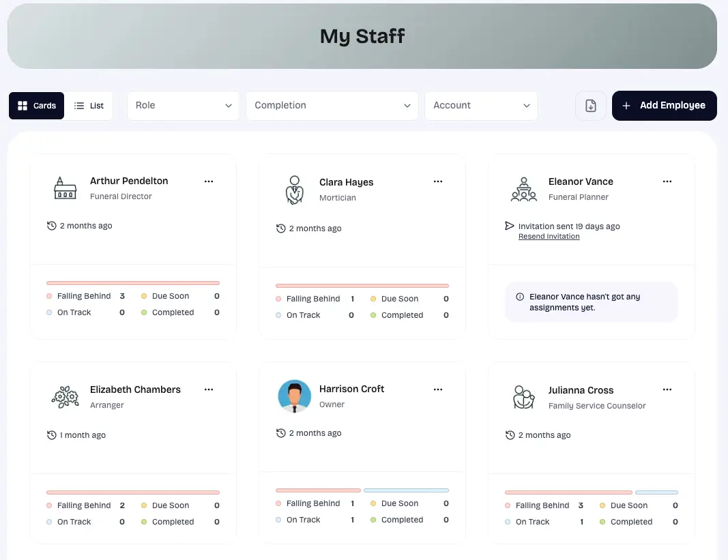Viewport: 728px width, 560px height.
Task: Click the Owner role text
Action: pos(332,404)
